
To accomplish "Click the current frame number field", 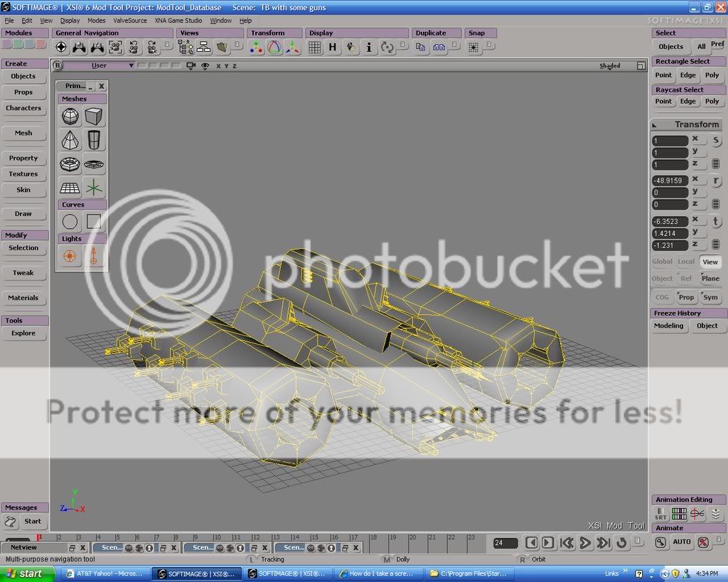I will [x=505, y=543].
